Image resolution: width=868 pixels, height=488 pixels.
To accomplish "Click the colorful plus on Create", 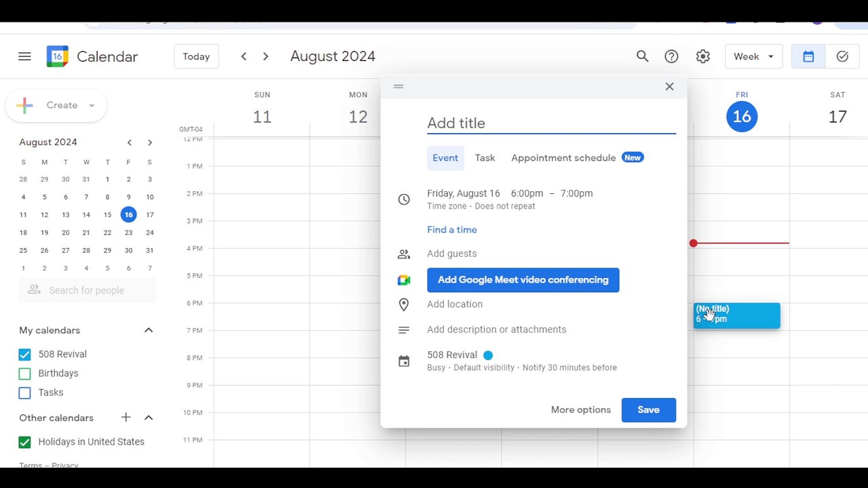I will click(25, 105).
